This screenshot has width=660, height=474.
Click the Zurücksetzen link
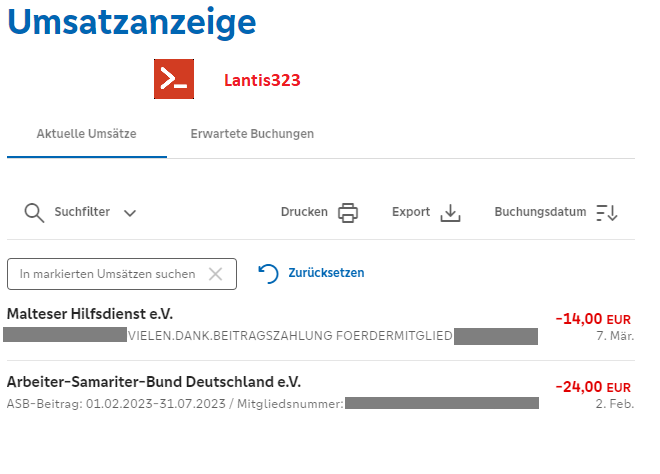[326, 273]
